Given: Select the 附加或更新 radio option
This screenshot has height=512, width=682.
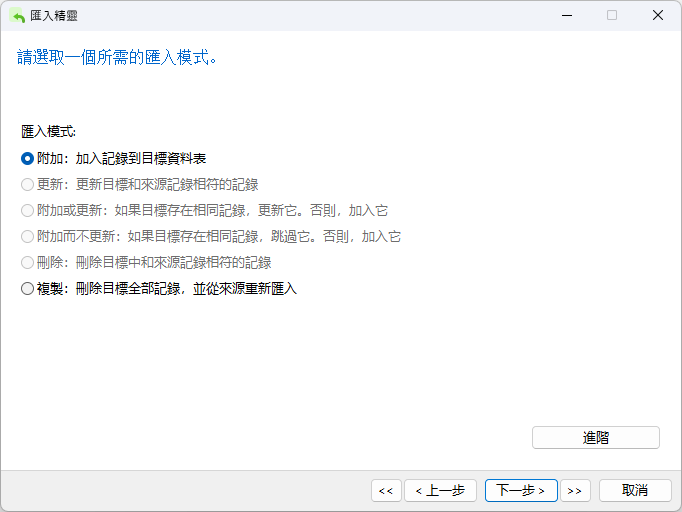Looking at the screenshot, I should coord(27,210).
